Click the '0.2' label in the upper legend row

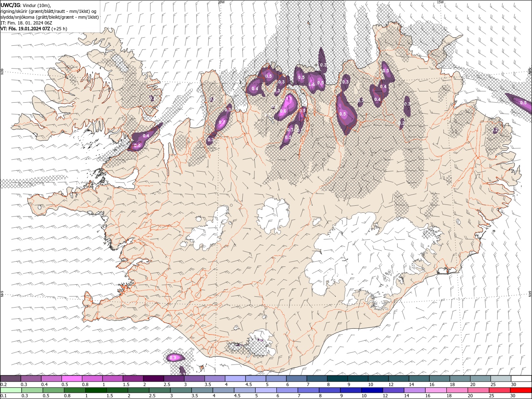pos(3,384)
